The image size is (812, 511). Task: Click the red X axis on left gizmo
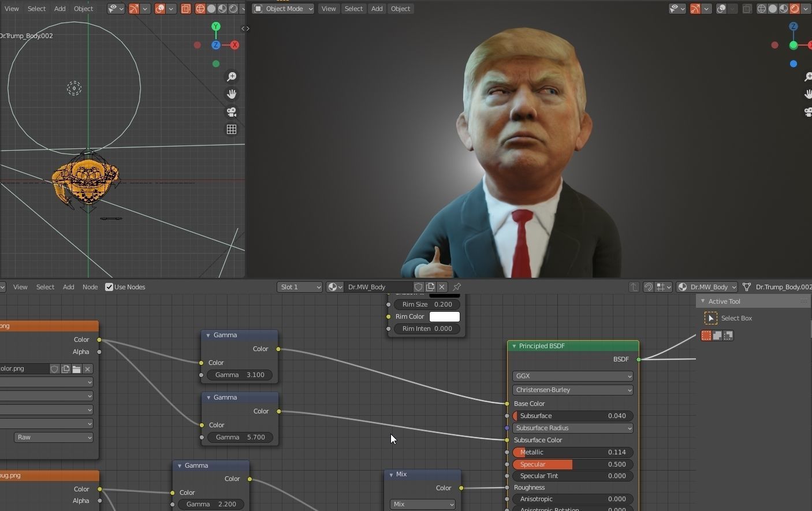pos(234,45)
